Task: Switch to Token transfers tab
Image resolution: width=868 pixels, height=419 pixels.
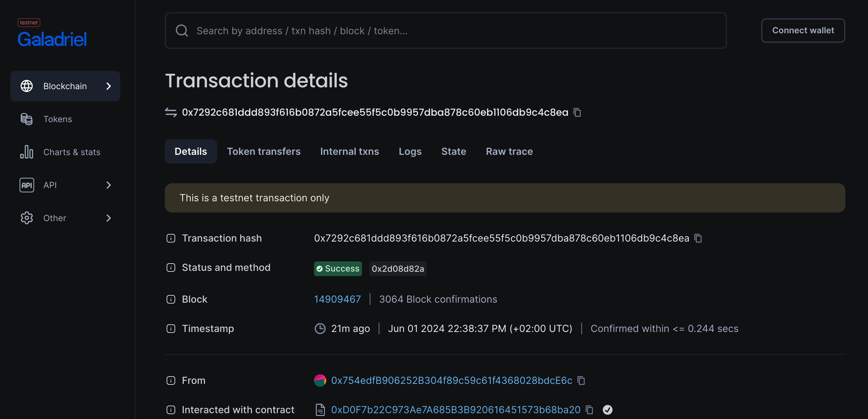Action: (263, 151)
